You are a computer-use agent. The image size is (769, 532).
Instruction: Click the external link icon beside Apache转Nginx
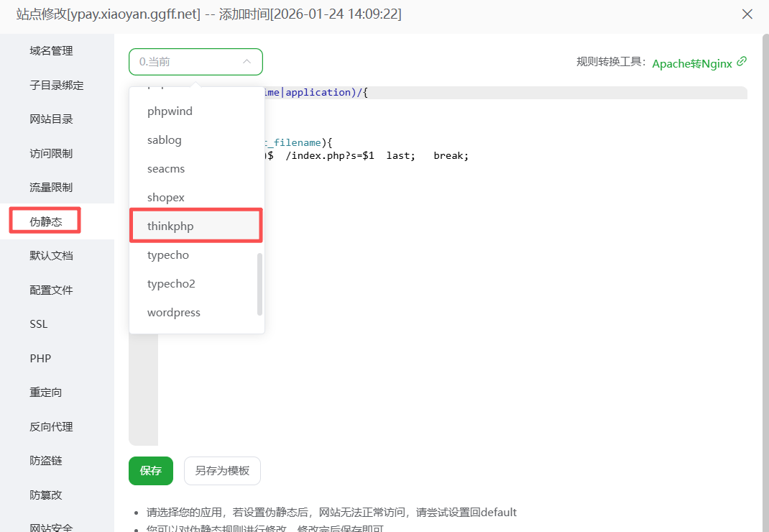click(742, 62)
